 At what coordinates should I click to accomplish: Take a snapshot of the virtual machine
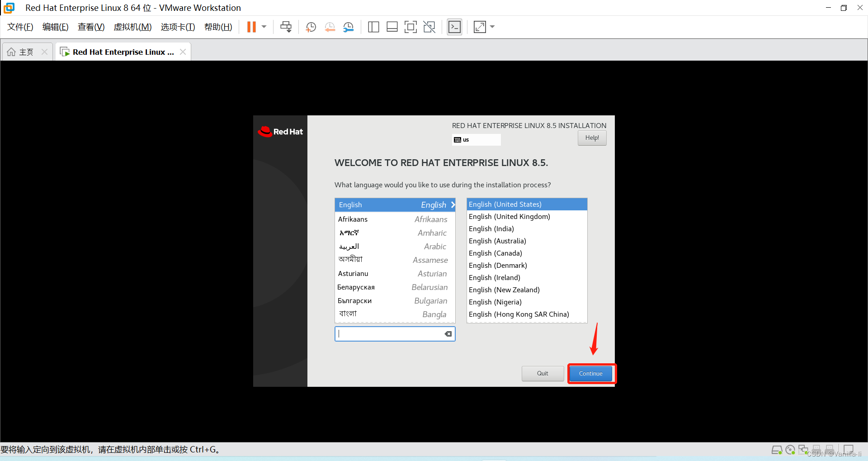click(311, 27)
